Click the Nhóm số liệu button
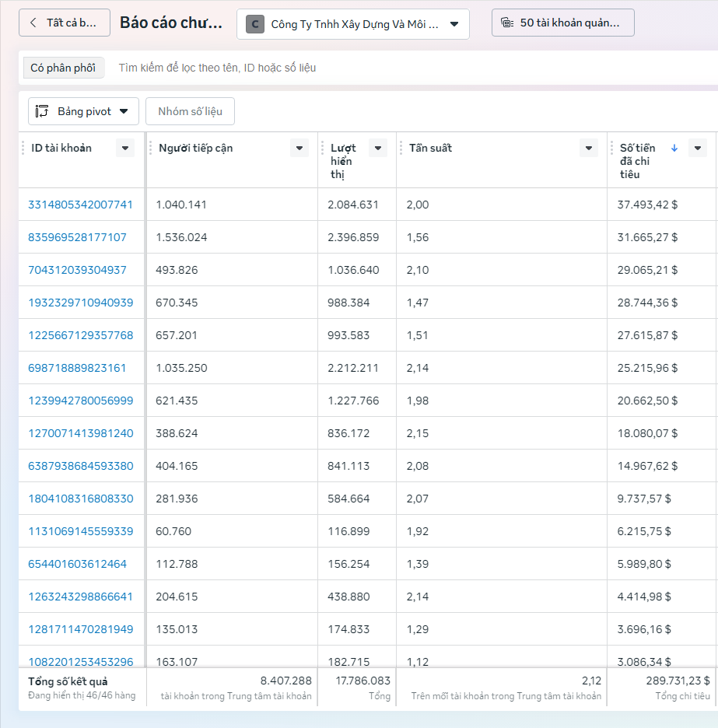This screenshot has width=718, height=728. (x=190, y=111)
